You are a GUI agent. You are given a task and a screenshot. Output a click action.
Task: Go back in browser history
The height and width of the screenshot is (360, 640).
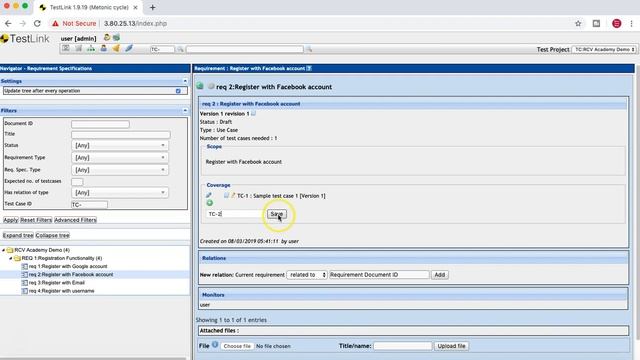(8, 24)
